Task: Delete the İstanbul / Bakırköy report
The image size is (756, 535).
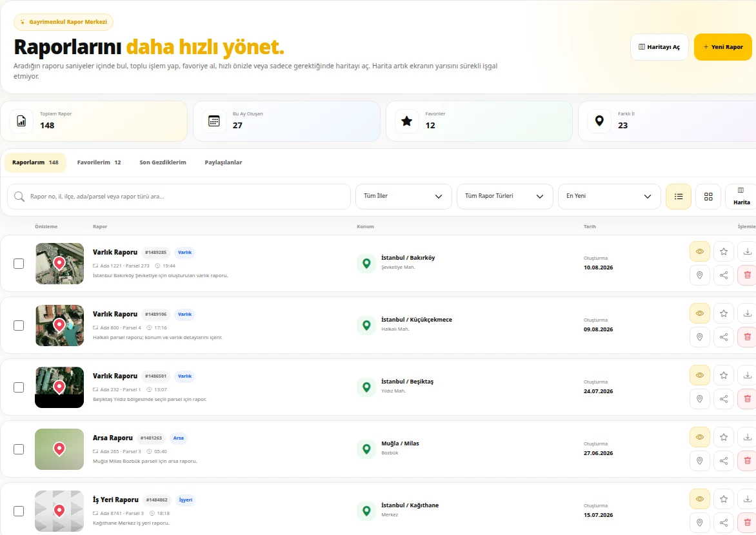Action: pyautogui.click(x=748, y=275)
